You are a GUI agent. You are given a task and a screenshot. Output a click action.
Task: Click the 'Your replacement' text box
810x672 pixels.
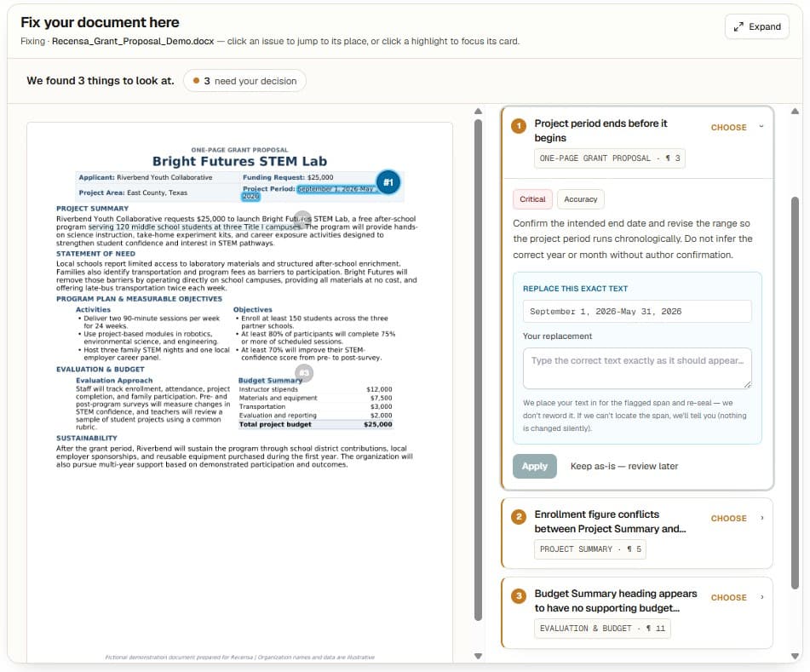(637, 368)
